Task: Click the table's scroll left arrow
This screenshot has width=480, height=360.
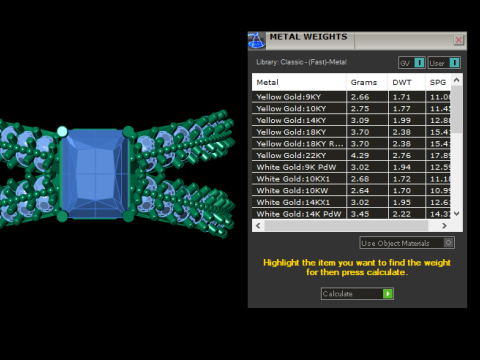Action: pos(258,226)
